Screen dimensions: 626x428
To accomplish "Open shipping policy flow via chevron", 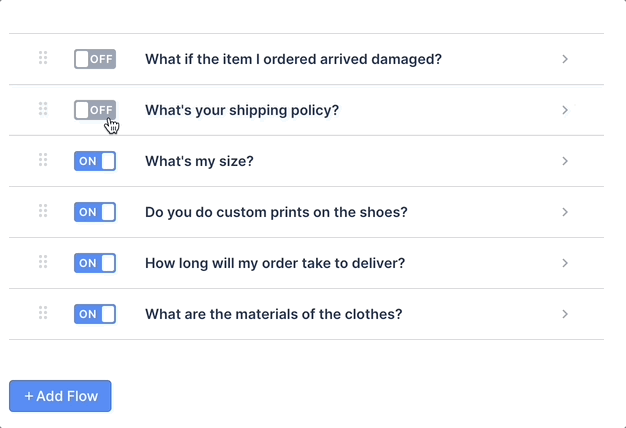I will point(565,110).
